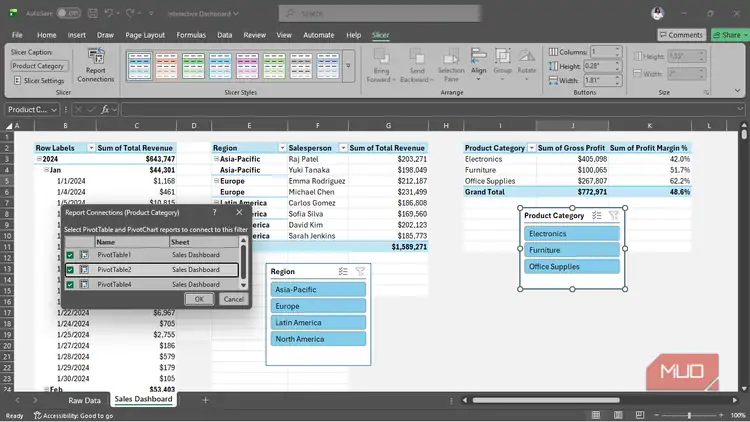This screenshot has height=422, width=750.
Task: Uncheck the PivotTable1 checkbox
Action: pyautogui.click(x=70, y=255)
